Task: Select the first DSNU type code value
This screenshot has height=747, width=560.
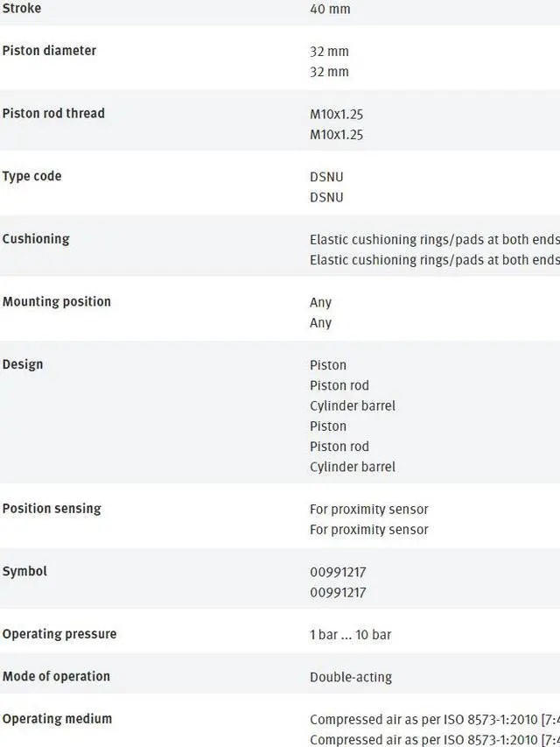Action: pos(326,177)
